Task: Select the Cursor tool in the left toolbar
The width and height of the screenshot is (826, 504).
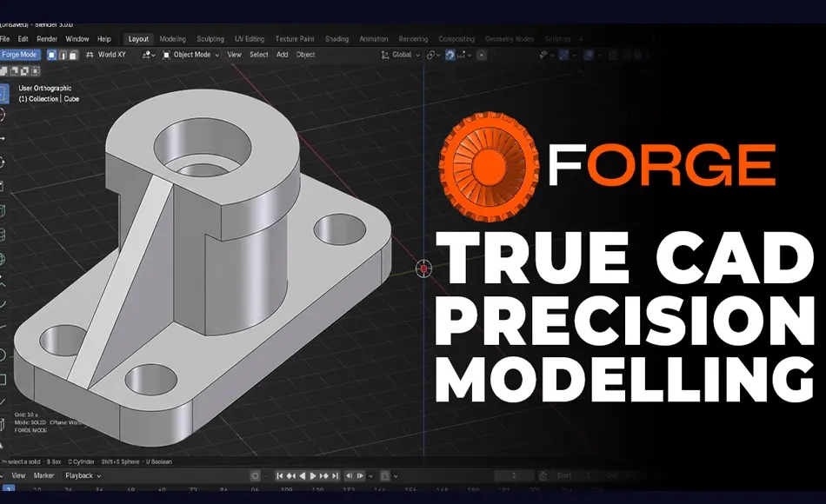Action: (x=2, y=115)
